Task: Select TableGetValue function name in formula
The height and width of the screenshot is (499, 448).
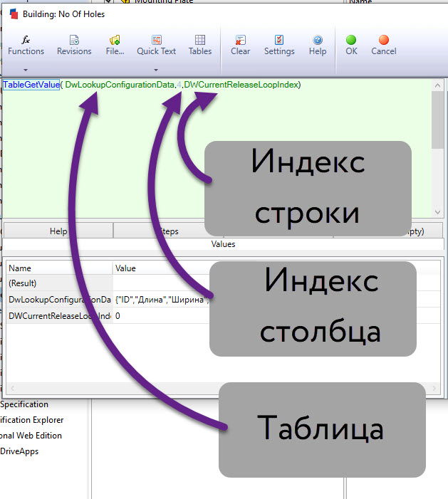Action: [31, 85]
